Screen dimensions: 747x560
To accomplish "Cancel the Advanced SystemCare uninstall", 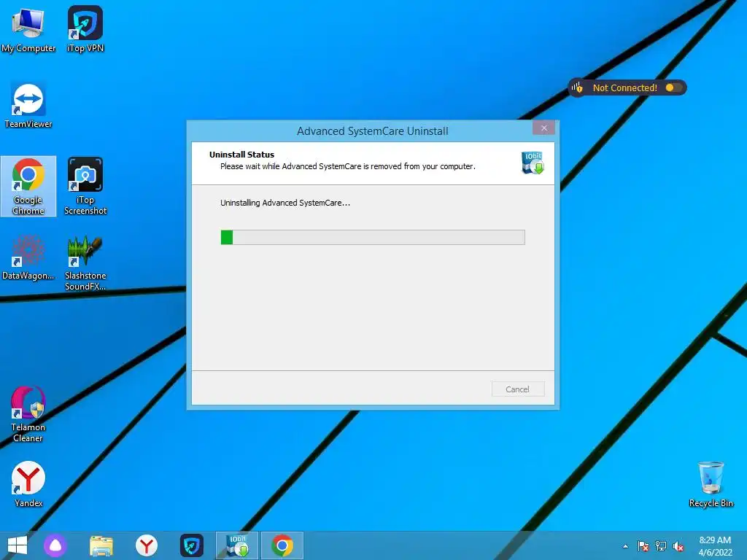I will [x=518, y=389].
